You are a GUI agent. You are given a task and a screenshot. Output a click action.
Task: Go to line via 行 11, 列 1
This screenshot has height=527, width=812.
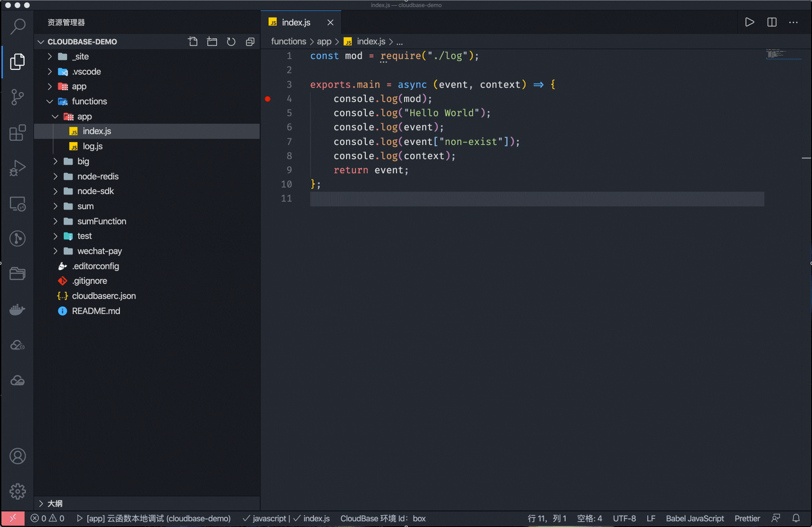547,518
